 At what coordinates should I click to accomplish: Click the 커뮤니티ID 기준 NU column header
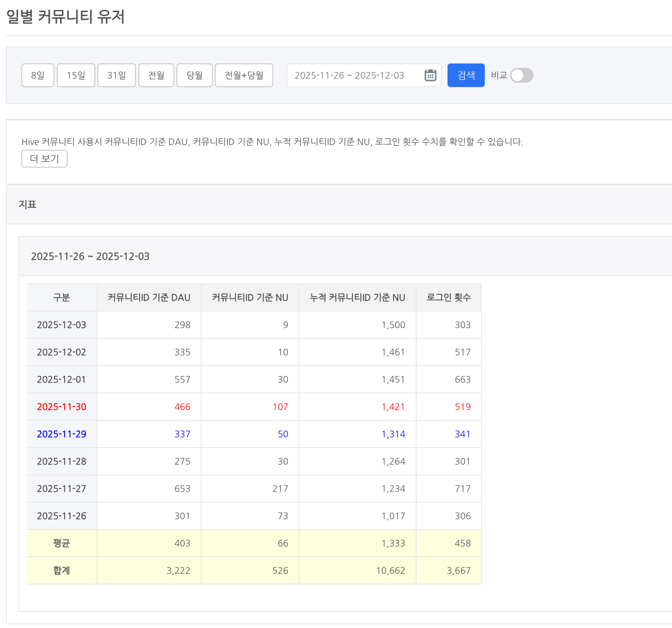point(250,297)
